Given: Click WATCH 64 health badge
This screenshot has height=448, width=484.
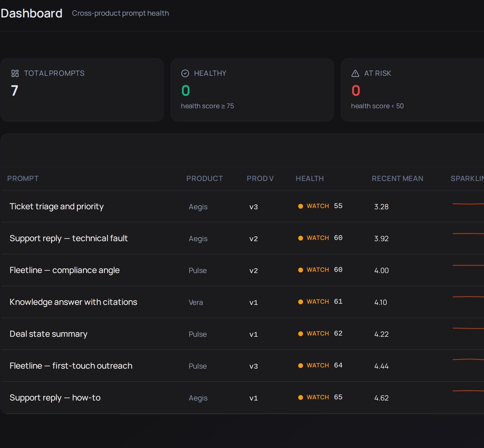Looking at the screenshot, I should click(320, 366).
